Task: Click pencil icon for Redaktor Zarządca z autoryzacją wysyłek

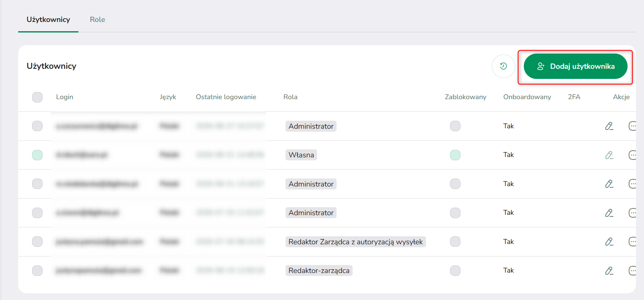Action: pyautogui.click(x=609, y=242)
